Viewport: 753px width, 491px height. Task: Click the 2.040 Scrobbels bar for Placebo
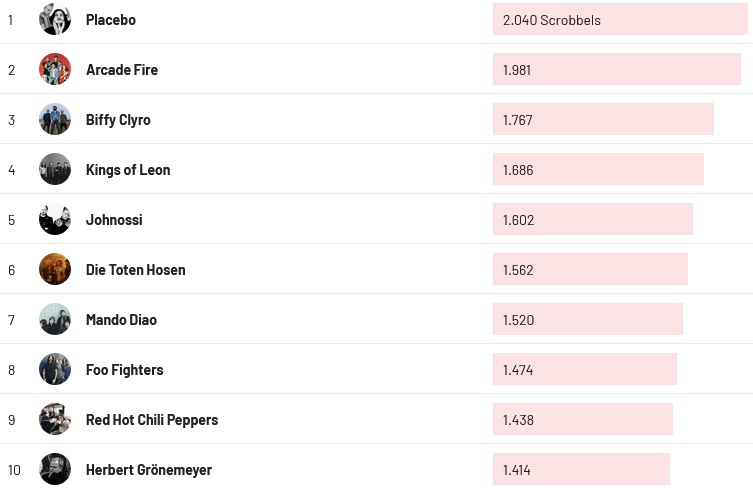(620, 20)
